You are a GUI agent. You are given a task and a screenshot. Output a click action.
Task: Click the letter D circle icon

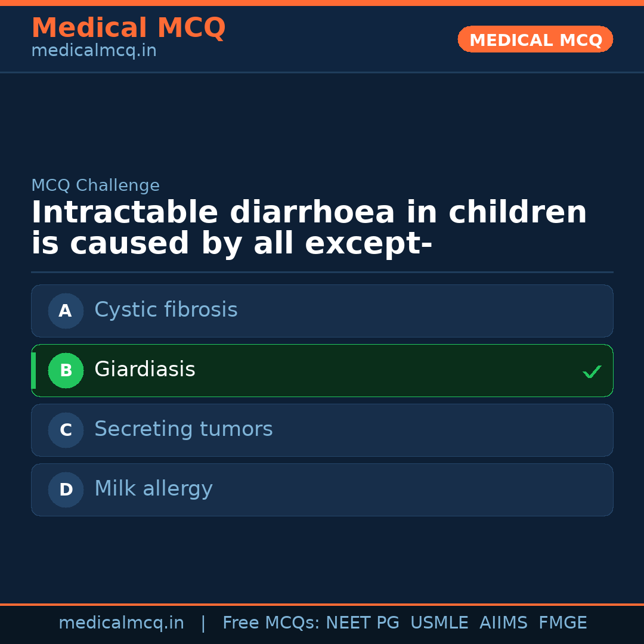66,490
